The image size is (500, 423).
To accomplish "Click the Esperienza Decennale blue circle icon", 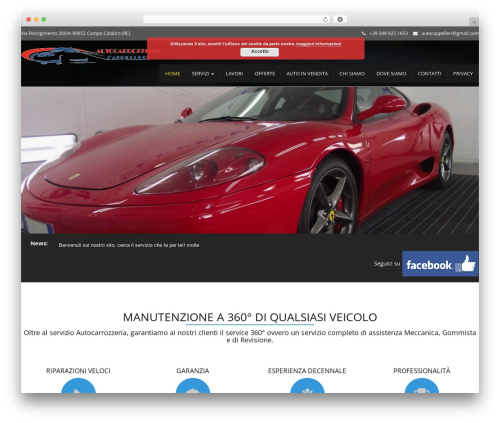I will 307,386.
